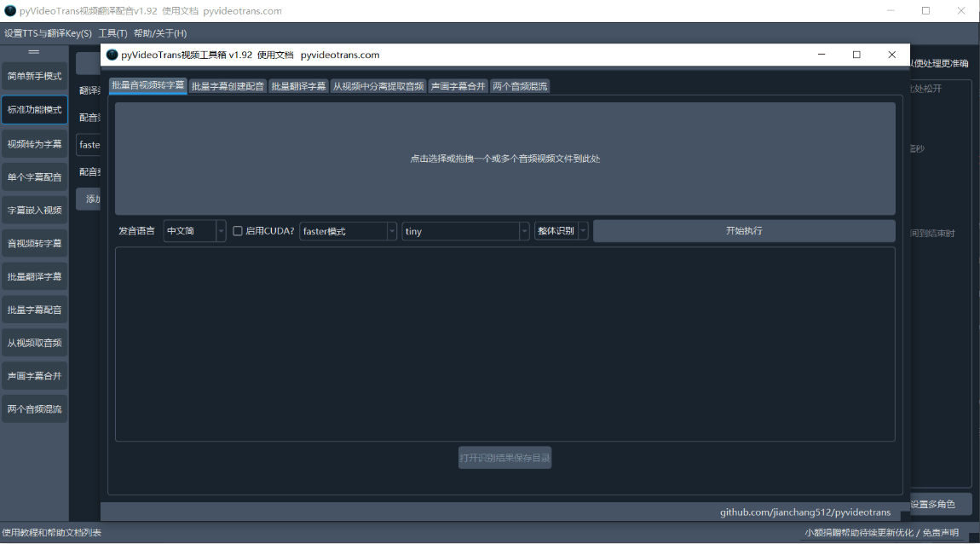Open the 从视频中分离提取音频 tab
Image resolution: width=980 pixels, height=544 pixels.
coord(378,86)
